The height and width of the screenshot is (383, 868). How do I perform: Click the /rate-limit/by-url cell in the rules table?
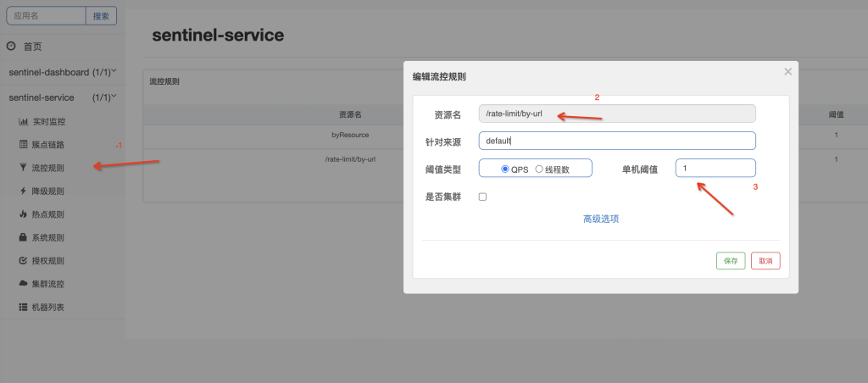pyautogui.click(x=350, y=159)
